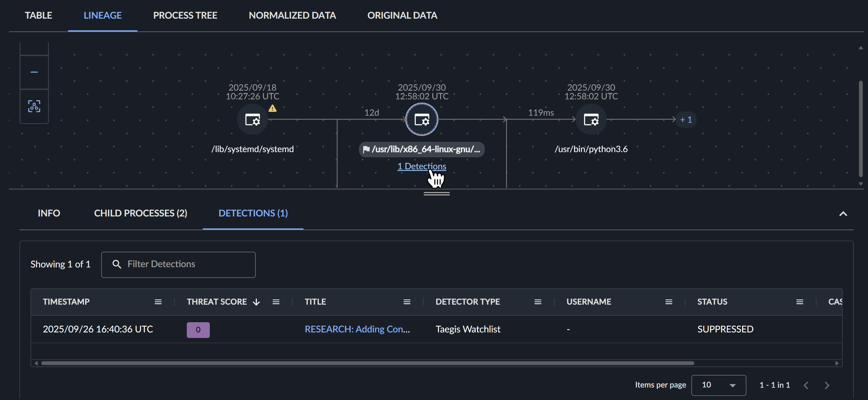Open the Timestamp column menu icon
Image resolution: width=868 pixels, height=400 pixels.
pos(158,302)
